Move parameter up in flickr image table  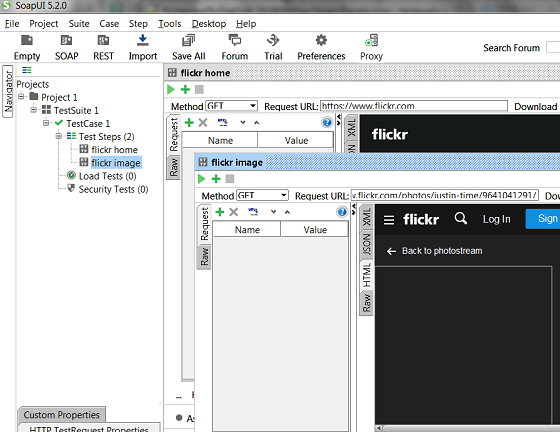(x=287, y=212)
